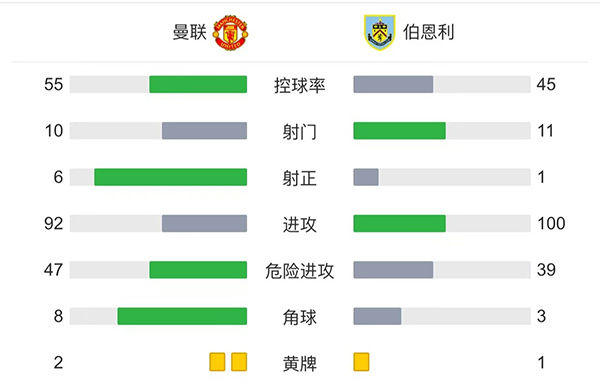Click the Burnley club crest
This screenshot has height=385, width=600.
click(379, 33)
